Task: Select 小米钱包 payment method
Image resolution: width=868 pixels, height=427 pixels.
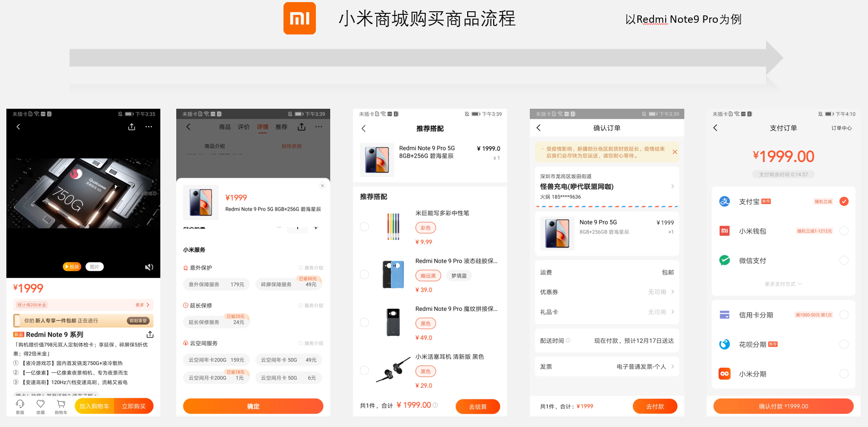Action: (x=844, y=231)
